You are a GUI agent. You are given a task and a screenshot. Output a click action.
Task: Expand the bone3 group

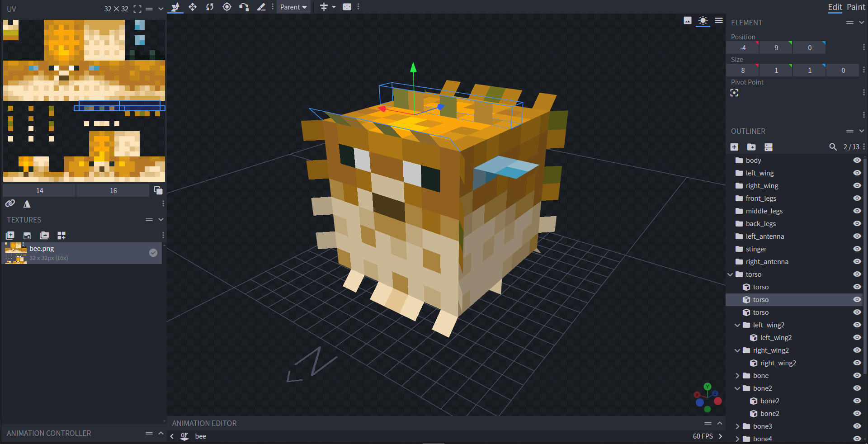click(x=737, y=426)
